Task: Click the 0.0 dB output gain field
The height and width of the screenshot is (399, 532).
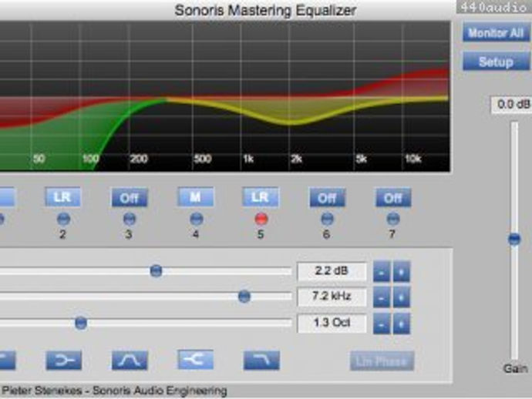Action: coord(511,105)
